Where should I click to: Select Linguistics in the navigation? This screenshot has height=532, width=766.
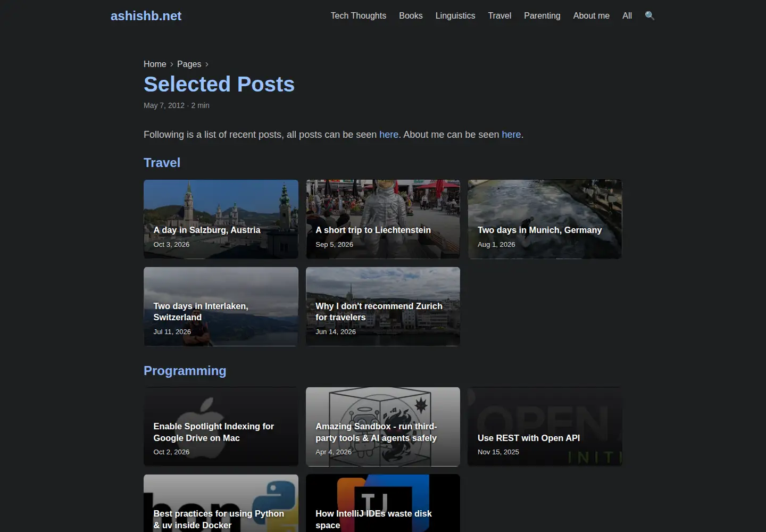tap(455, 15)
